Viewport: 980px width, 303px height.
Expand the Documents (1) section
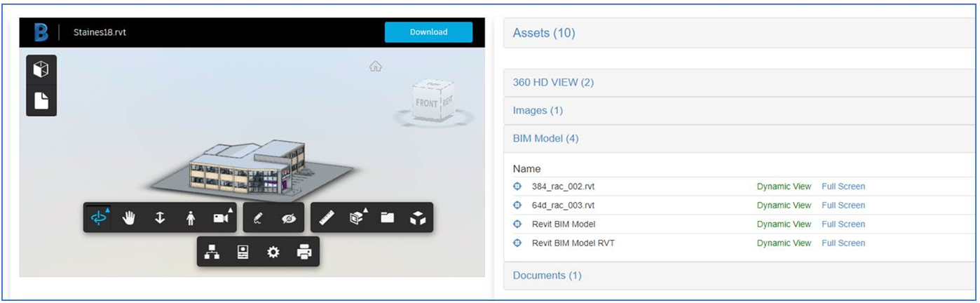pyautogui.click(x=739, y=276)
